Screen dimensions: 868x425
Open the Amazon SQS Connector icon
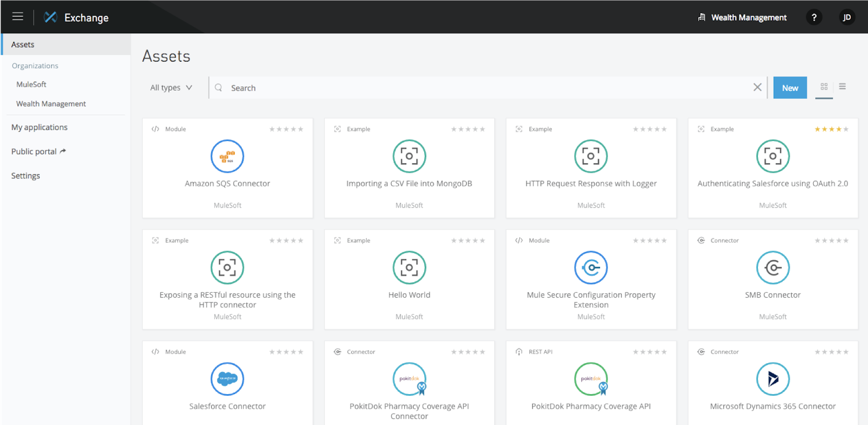click(227, 156)
